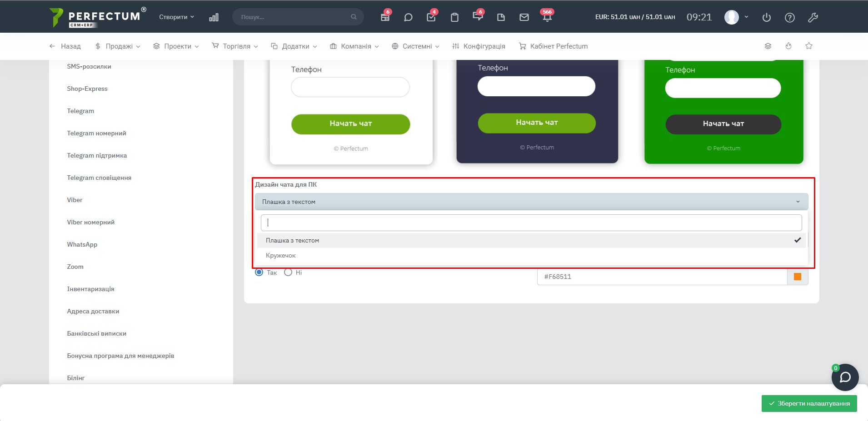Expand the 'Створити' dropdown in header
The width and height of the screenshot is (868, 421).
tap(176, 17)
